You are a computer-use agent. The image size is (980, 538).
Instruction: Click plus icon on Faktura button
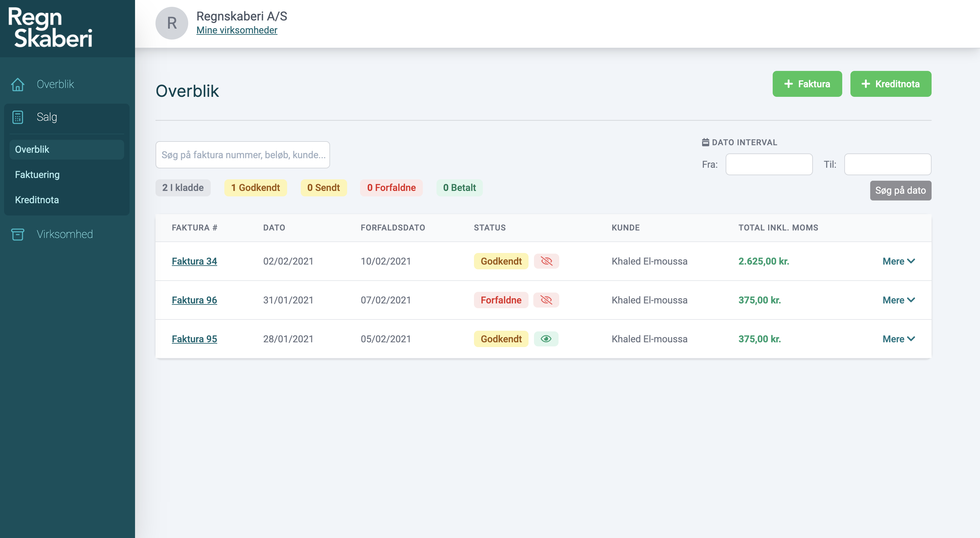(788, 84)
